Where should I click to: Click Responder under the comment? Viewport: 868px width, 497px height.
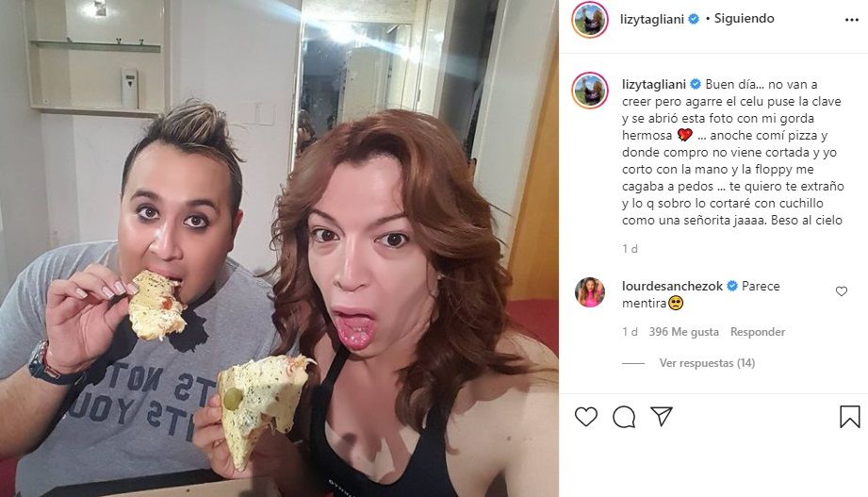click(758, 332)
